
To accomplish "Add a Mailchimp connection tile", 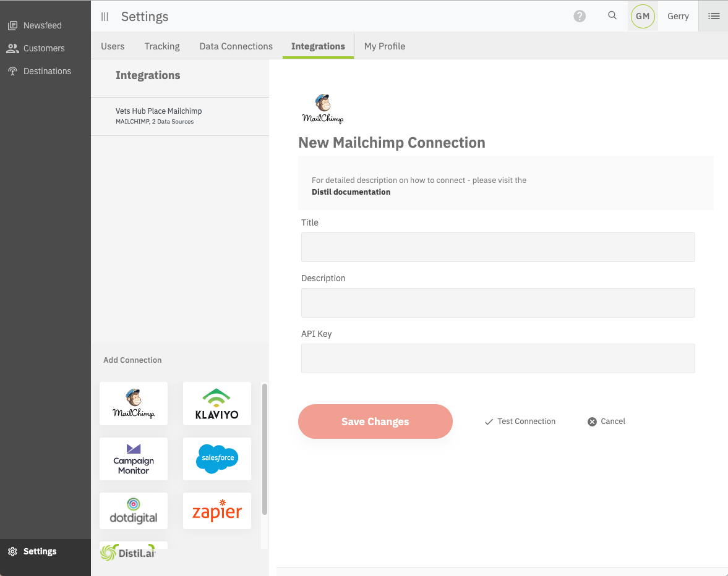I will pyautogui.click(x=134, y=404).
